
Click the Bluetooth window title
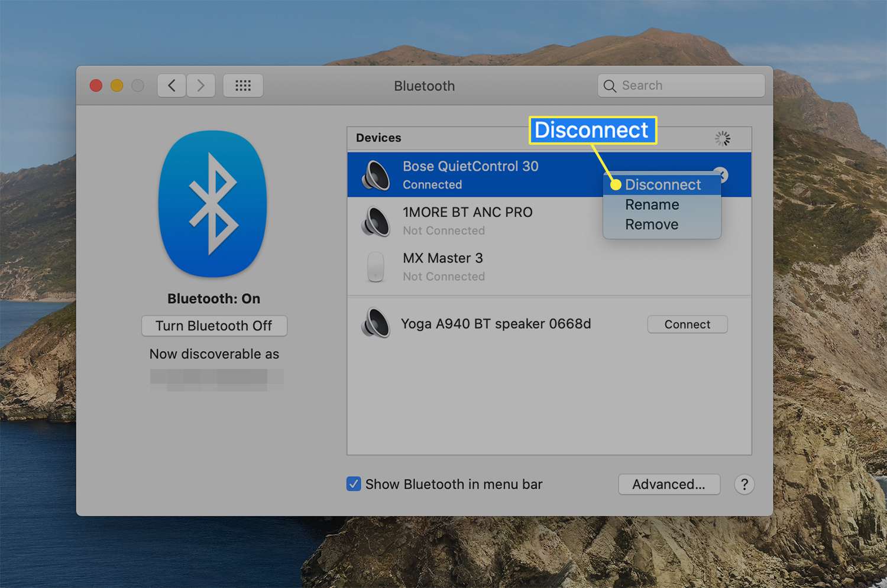(x=425, y=86)
